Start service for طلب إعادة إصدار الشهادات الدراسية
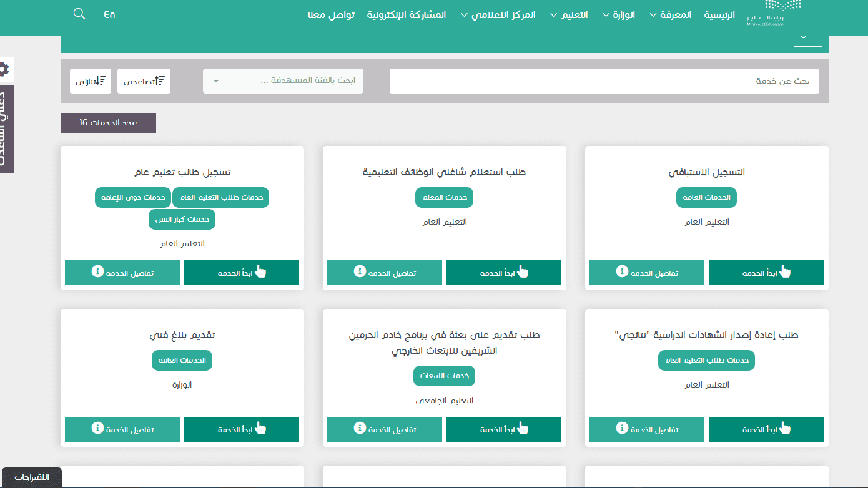Viewport: 868px width, 488px height. click(x=766, y=429)
